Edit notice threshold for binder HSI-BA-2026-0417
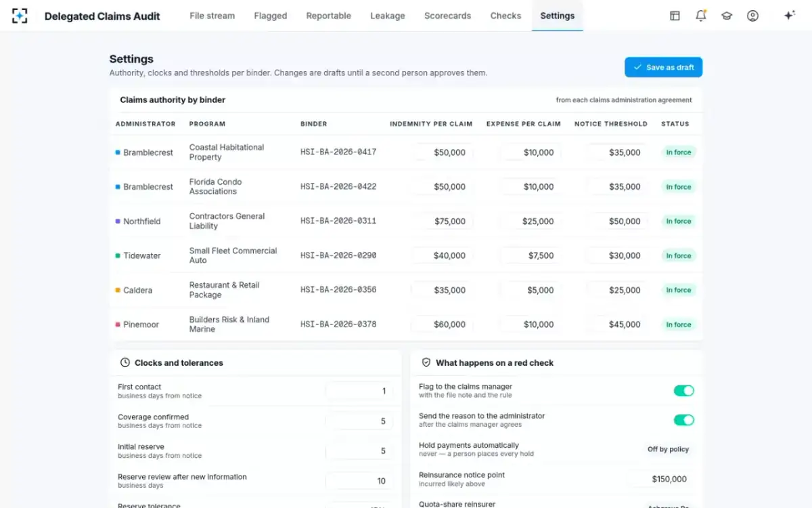The image size is (812, 508). 617,152
